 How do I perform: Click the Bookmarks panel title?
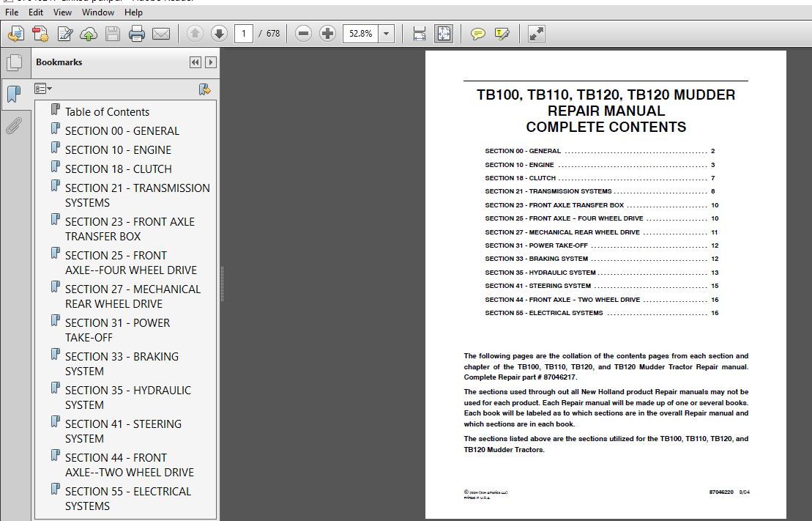point(59,62)
